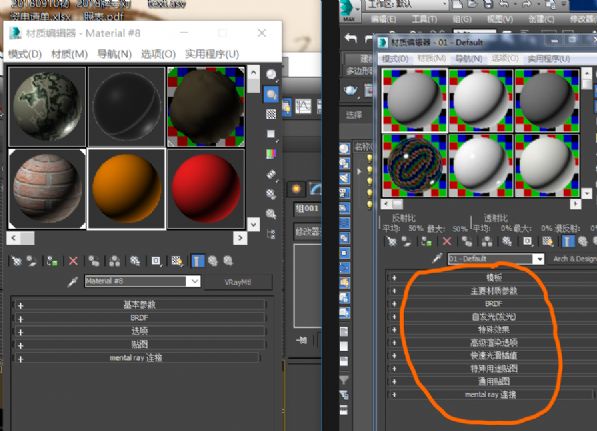Click the sample type sphere icon in left sidebar
This screenshot has height=431, width=597.
coord(271,75)
